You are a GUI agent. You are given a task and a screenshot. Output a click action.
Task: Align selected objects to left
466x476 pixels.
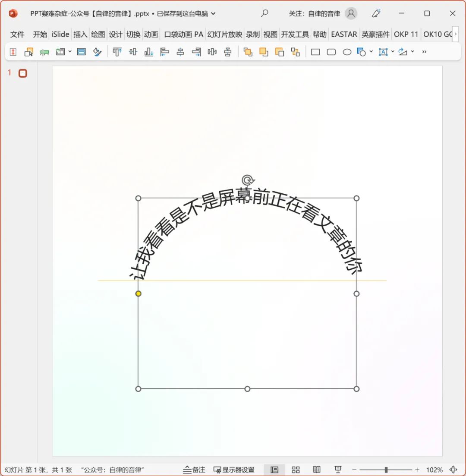(164, 52)
